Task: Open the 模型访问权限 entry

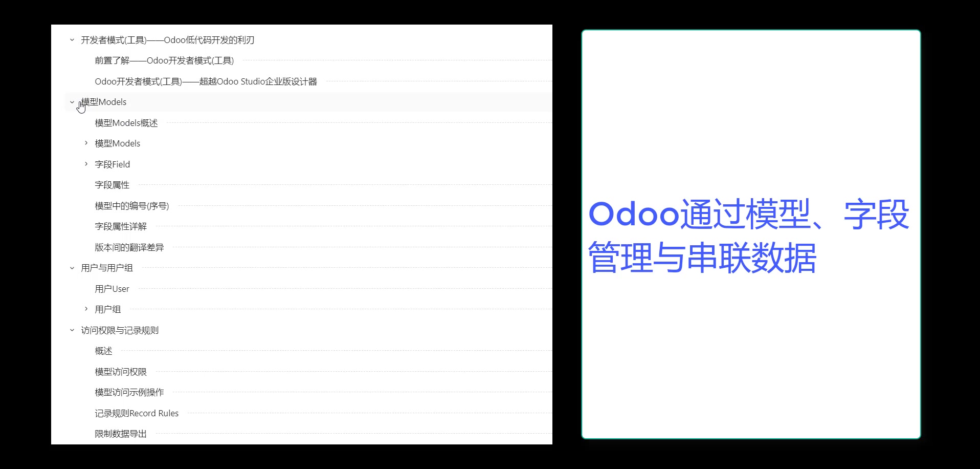Action: click(121, 372)
